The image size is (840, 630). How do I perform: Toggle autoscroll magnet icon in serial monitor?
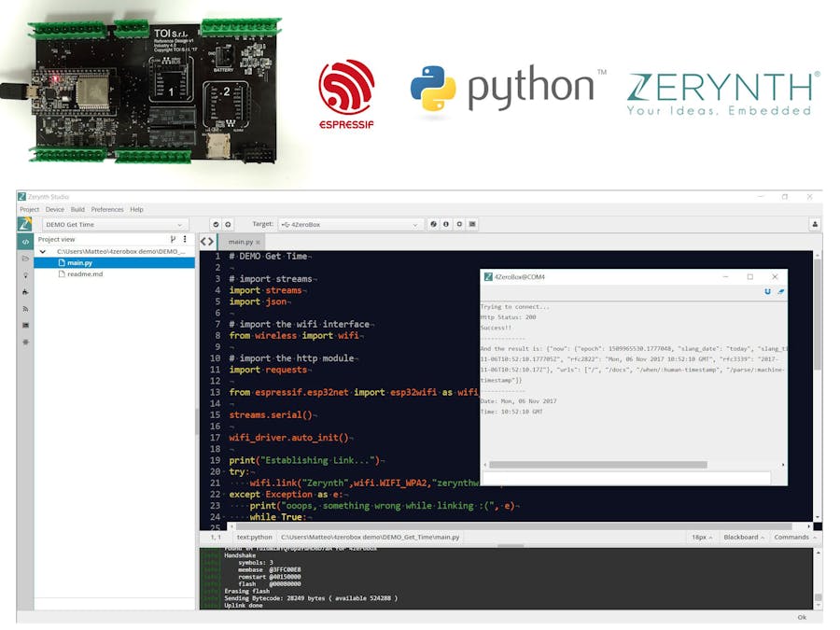[767, 292]
